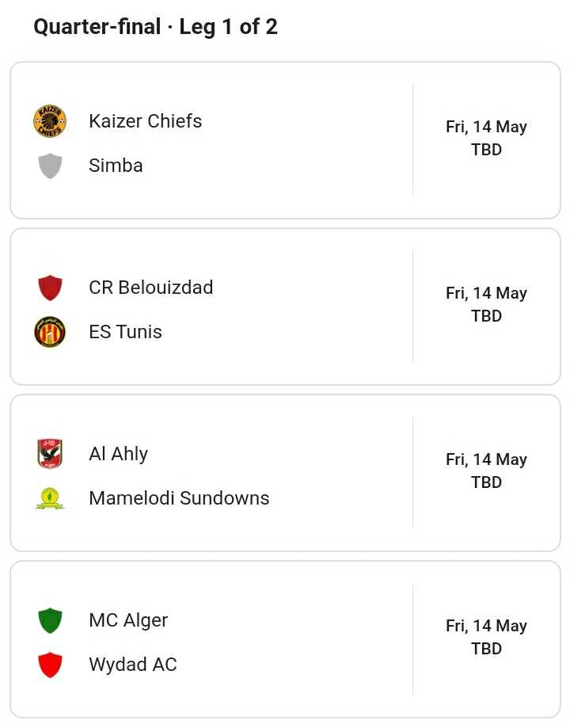Click MC Alger's green shield icon

(50, 620)
